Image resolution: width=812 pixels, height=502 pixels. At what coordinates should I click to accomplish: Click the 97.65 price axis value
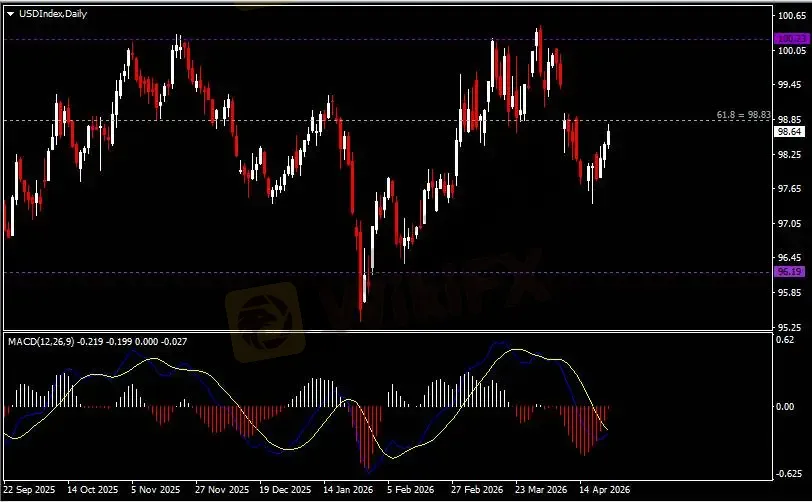790,189
